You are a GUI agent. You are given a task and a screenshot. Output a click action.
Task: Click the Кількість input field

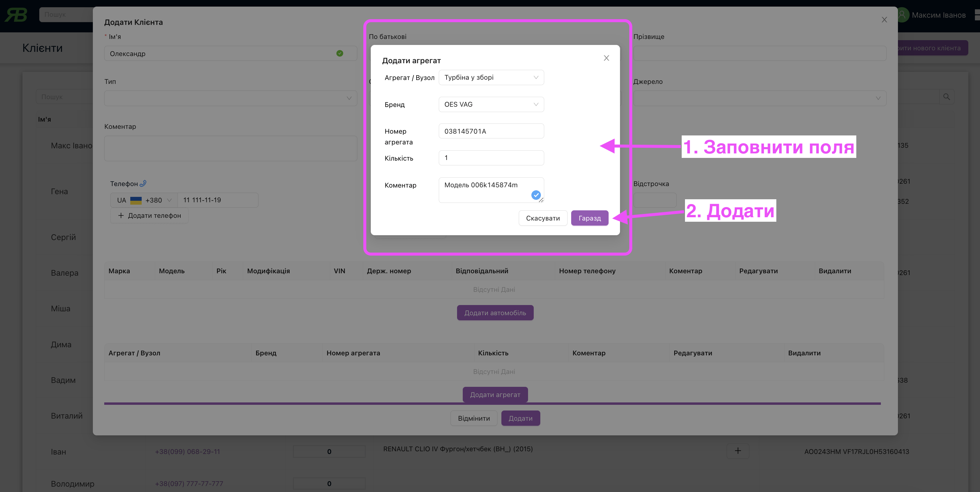click(x=491, y=158)
